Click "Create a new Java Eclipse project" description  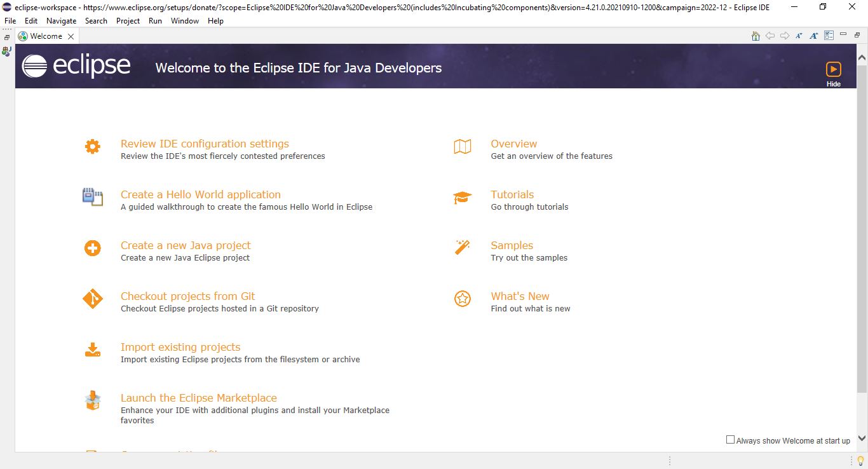pyautogui.click(x=186, y=258)
